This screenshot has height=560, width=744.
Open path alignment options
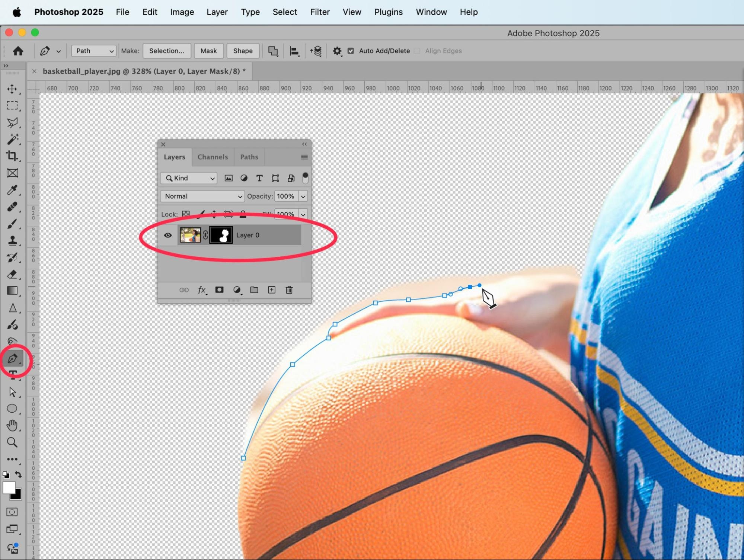tap(294, 51)
